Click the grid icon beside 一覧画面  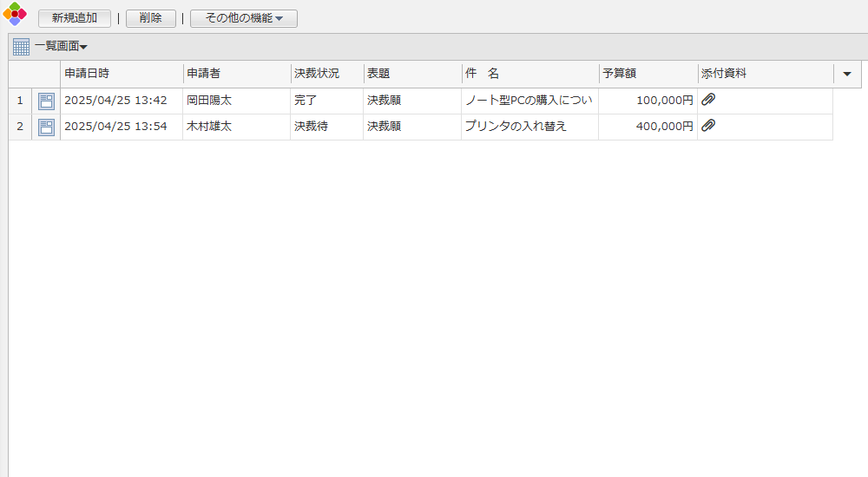(x=21, y=47)
